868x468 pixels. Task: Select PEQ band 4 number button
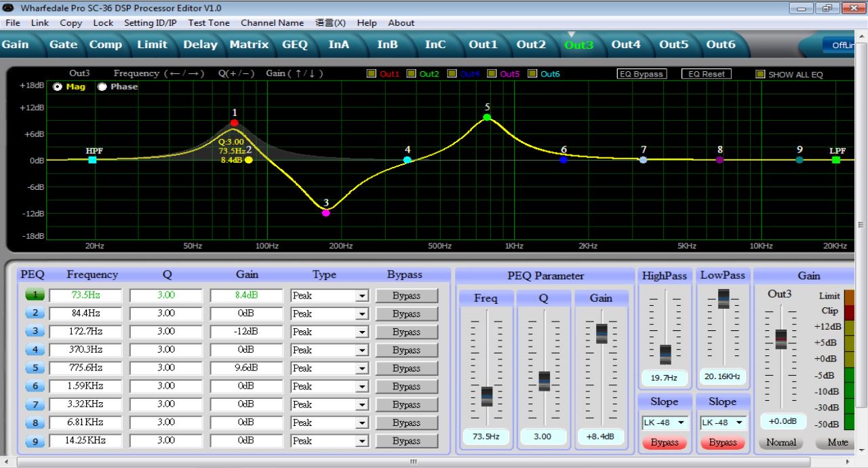tap(35, 350)
